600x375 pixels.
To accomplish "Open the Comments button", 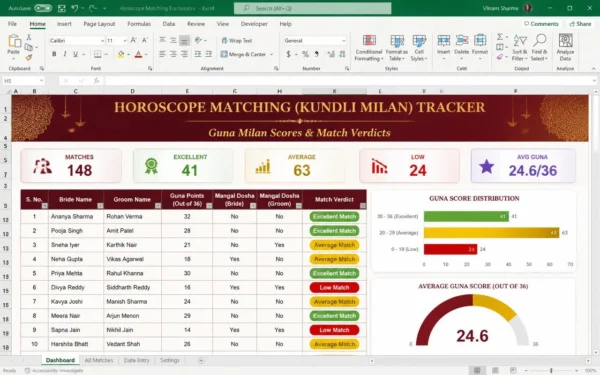I will click(x=541, y=24).
